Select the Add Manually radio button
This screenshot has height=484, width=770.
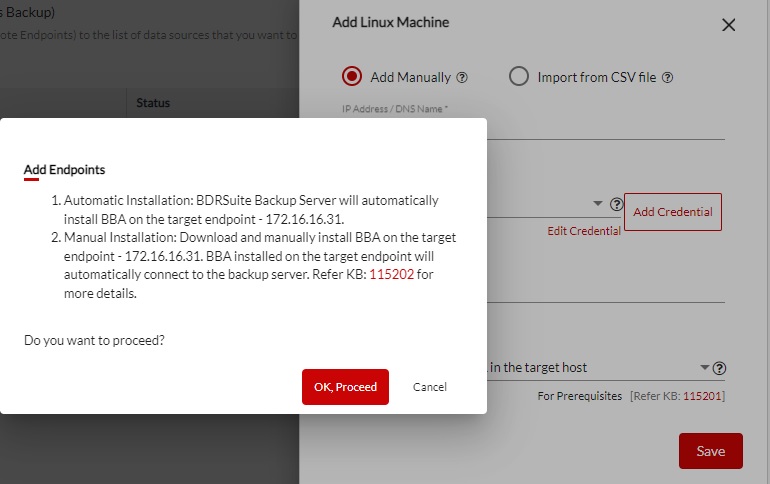tap(352, 77)
